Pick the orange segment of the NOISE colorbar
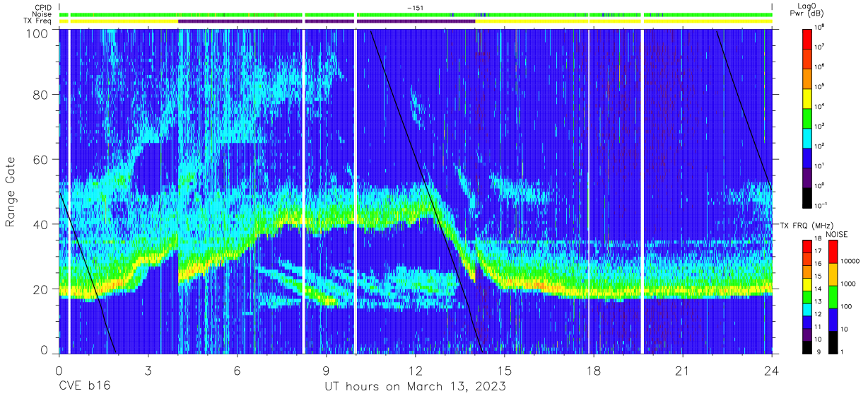 tap(833, 274)
